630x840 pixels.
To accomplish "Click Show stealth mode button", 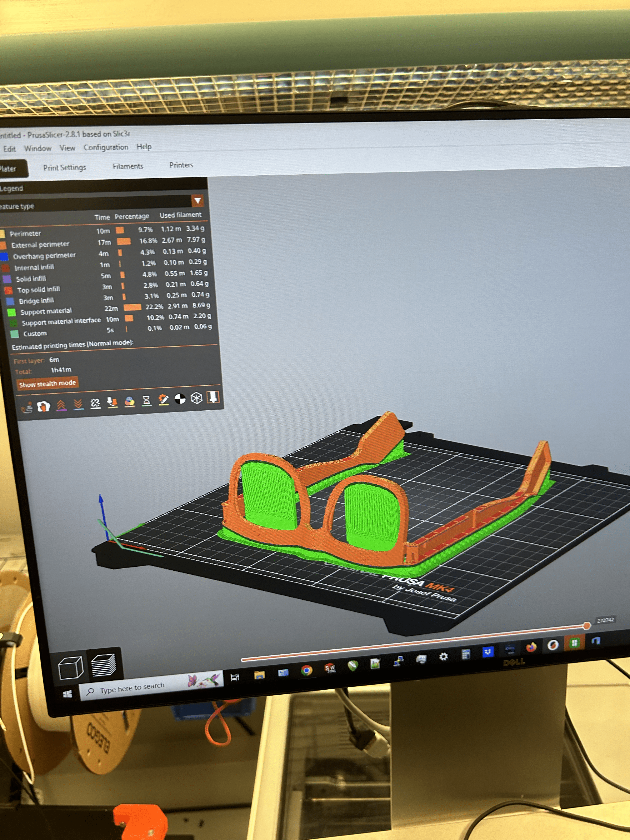I will tap(47, 383).
